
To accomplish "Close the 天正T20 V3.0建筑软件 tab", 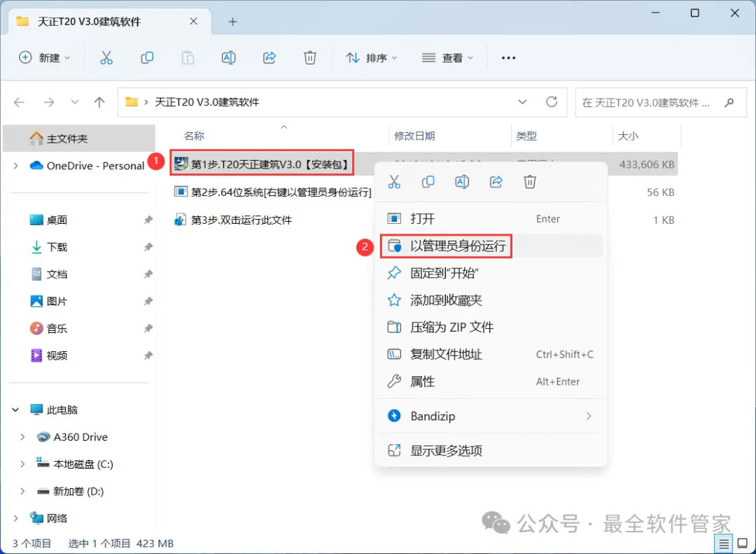I will tap(193, 21).
